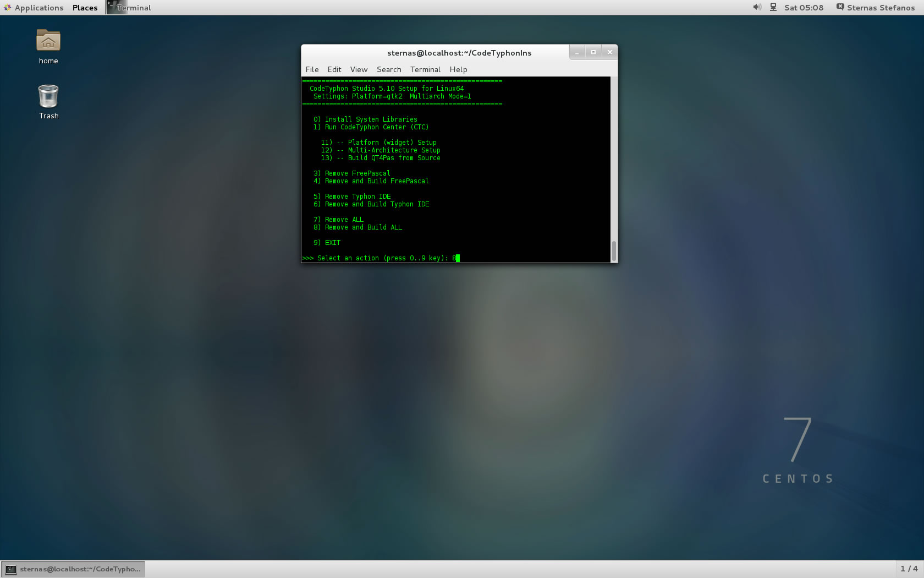Open the Applications menu

pos(39,8)
